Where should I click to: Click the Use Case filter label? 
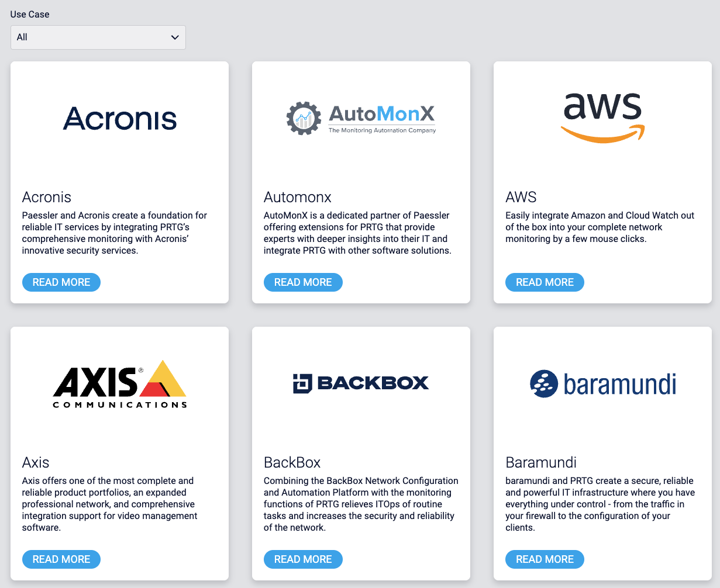click(30, 14)
